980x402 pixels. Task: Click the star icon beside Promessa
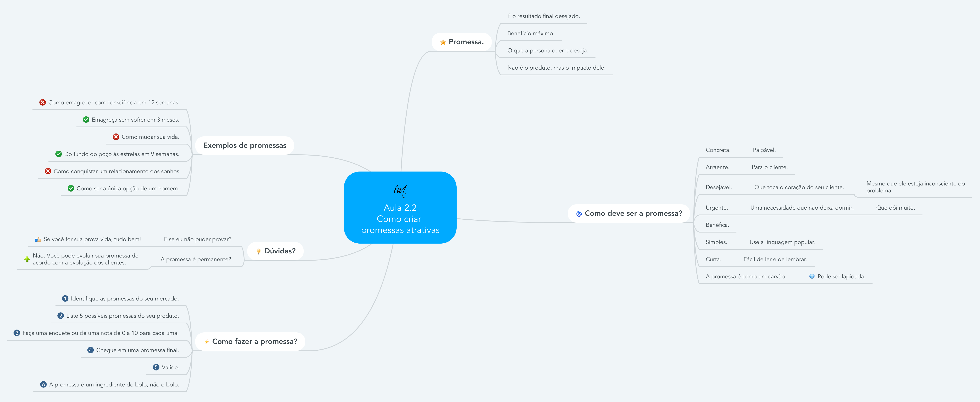[443, 43]
